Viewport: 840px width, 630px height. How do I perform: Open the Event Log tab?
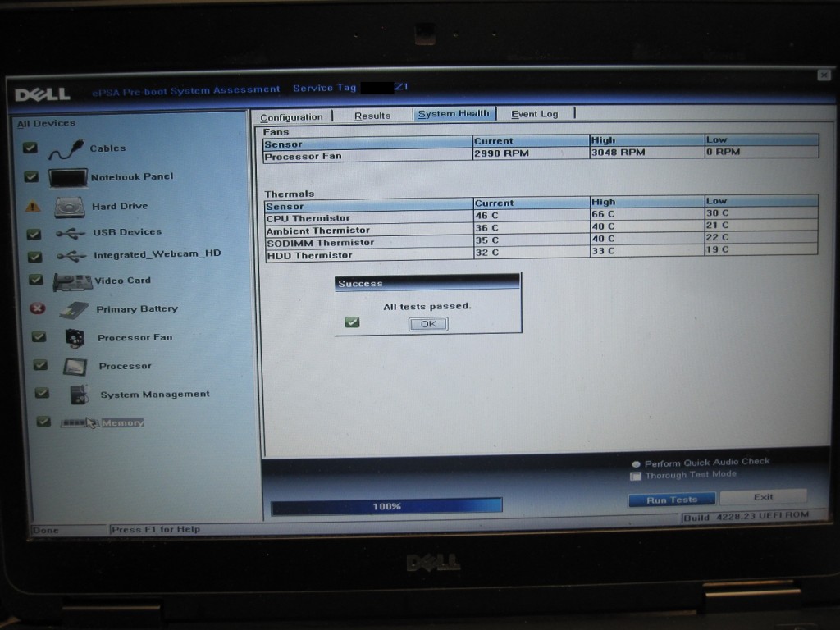point(535,113)
